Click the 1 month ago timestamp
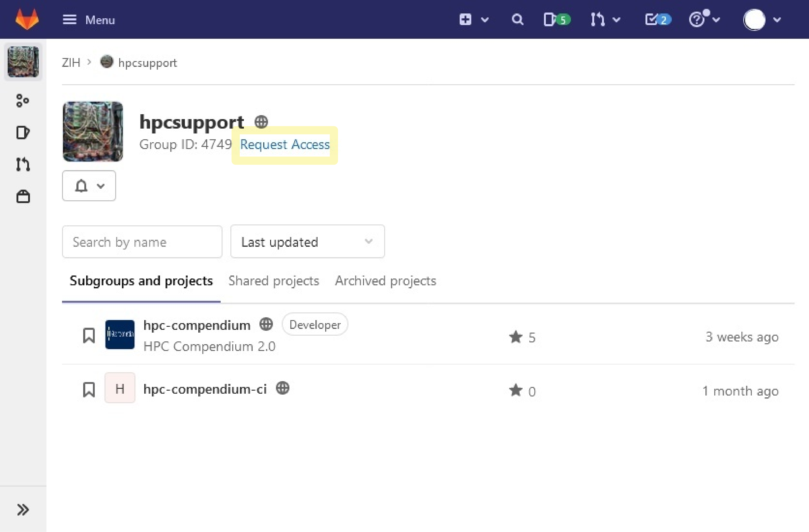The height and width of the screenshot is (532, 809). pos(741,391)
